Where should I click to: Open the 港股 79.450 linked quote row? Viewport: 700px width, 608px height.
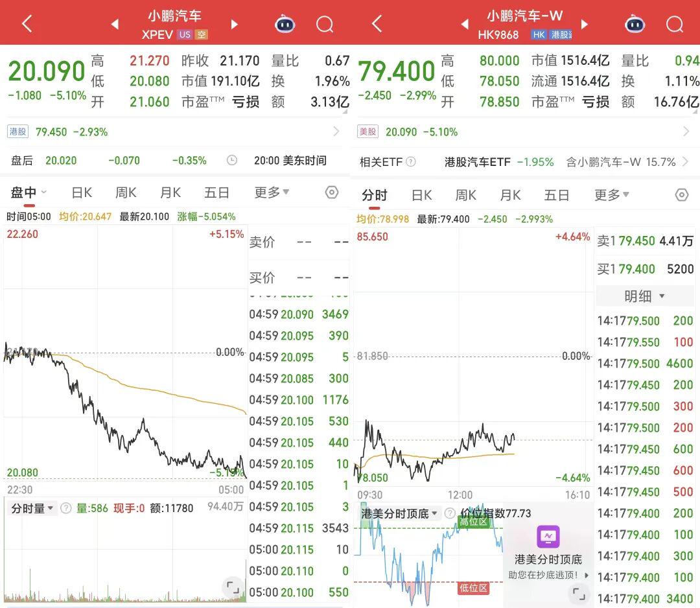[x=174, y=132]
